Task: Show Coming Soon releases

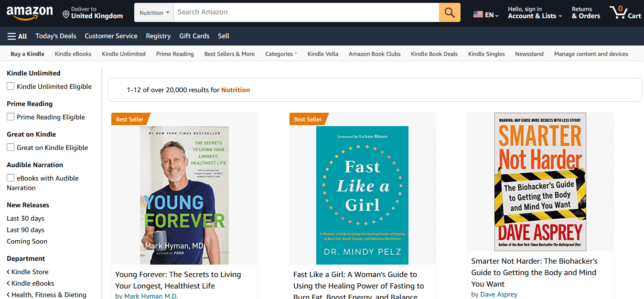Action: click(x=27, y=241)
